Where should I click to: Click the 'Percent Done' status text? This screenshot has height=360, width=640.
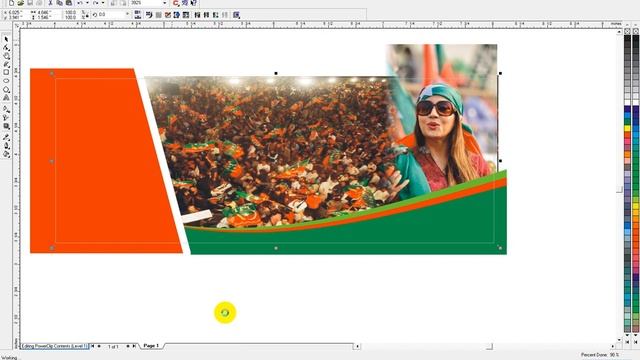click(x=600, y=355)
